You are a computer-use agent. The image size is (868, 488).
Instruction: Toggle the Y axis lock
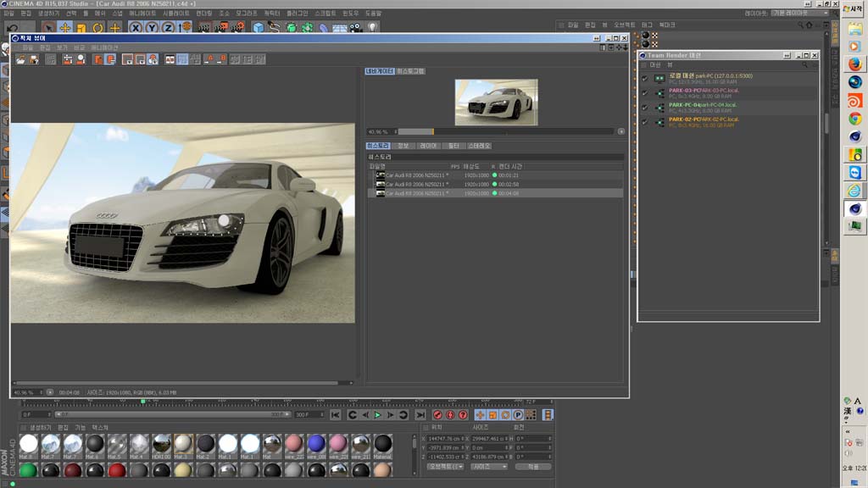(152, 27)
